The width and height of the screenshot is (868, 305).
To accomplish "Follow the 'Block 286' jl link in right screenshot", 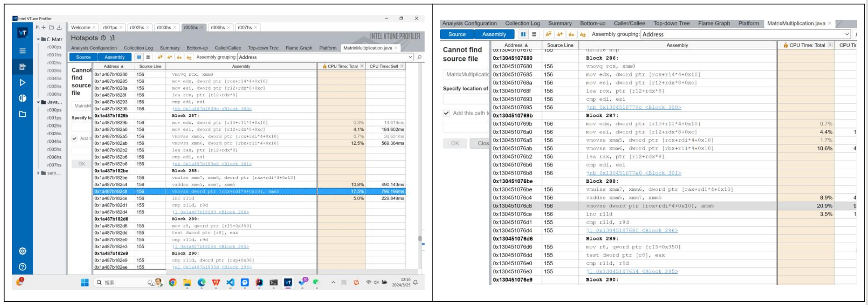I will tap(632, 230).
